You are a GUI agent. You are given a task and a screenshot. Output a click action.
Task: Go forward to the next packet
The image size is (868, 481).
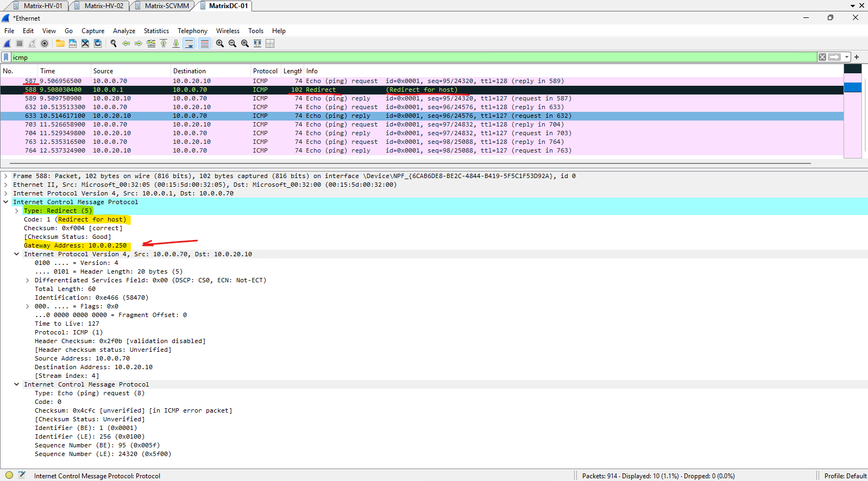[x=139, y=43]
